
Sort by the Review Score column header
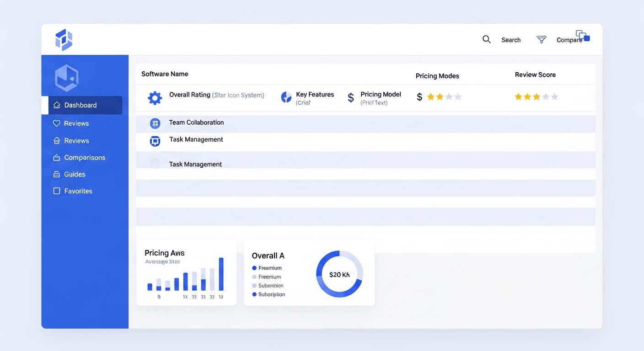tap(535, 75)
